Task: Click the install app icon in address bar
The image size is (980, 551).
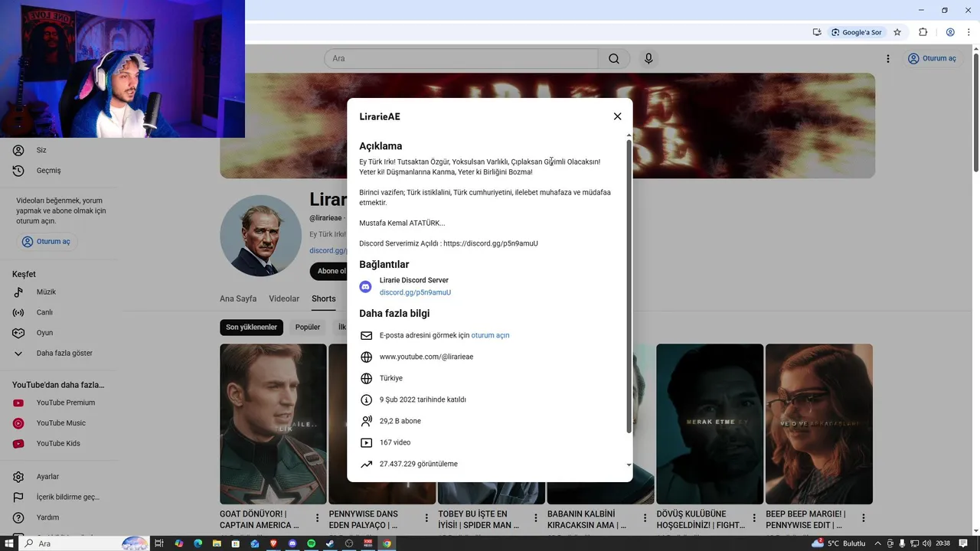Action: (x=817, y=32)
